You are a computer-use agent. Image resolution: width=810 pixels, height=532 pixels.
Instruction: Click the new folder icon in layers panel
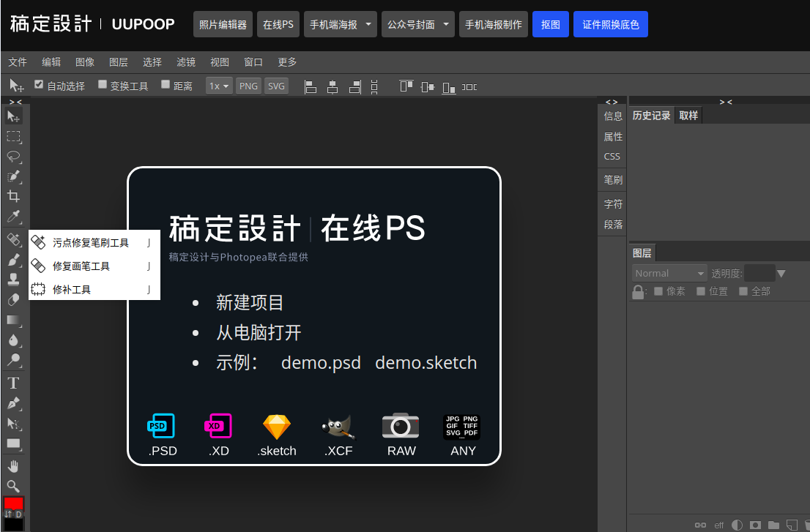[x=773, y=525]
